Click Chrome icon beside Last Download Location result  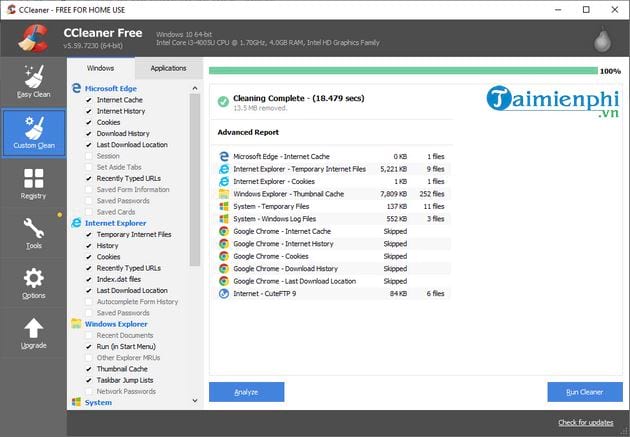tap(224, 281)
